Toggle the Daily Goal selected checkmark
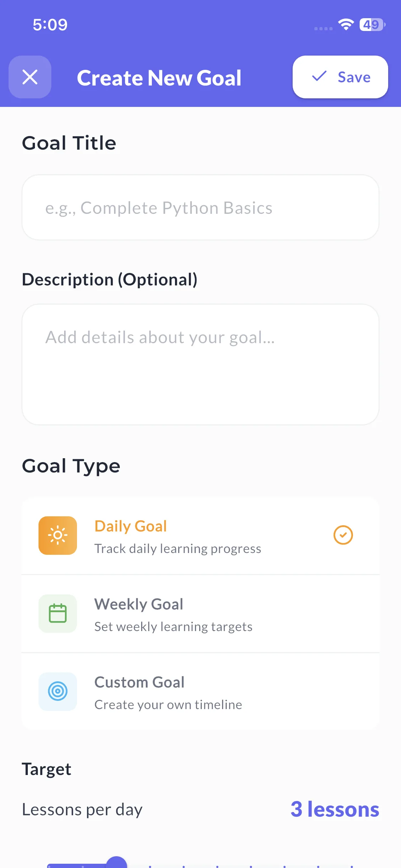This screenshot has width=401, height=868. pos(343,535)
